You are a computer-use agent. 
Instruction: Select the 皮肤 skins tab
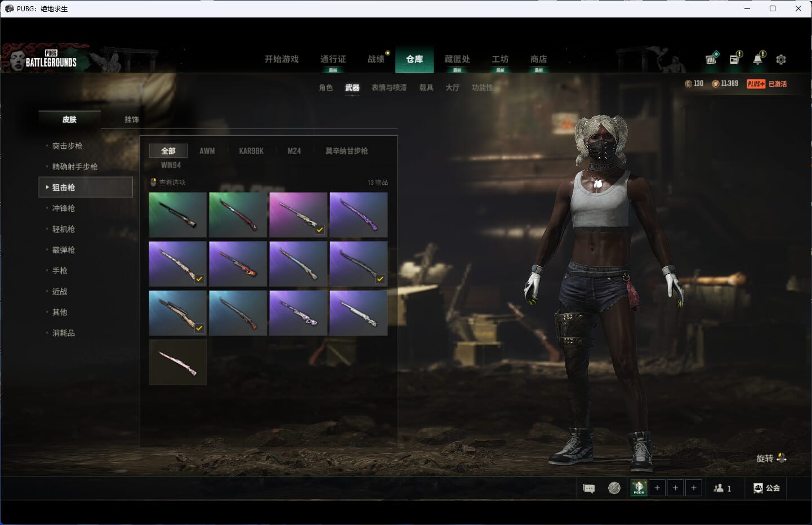click(x=69, y=119)
